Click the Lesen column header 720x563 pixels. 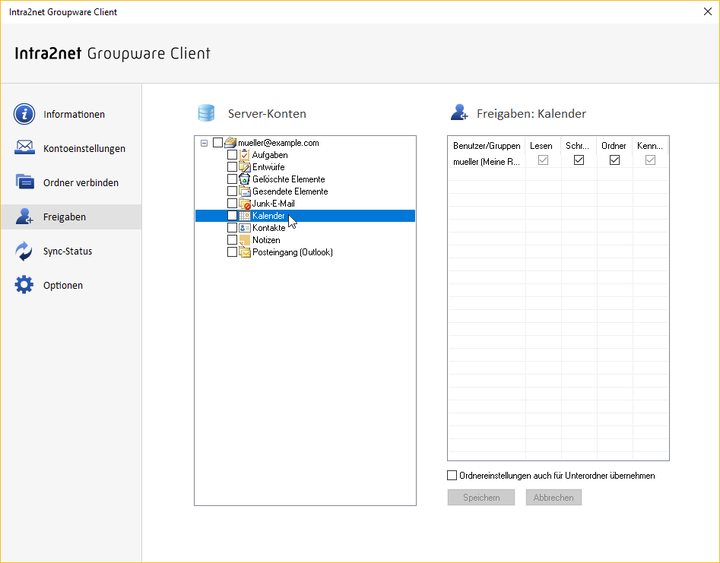pyautogui.click(x=543, y=146)
